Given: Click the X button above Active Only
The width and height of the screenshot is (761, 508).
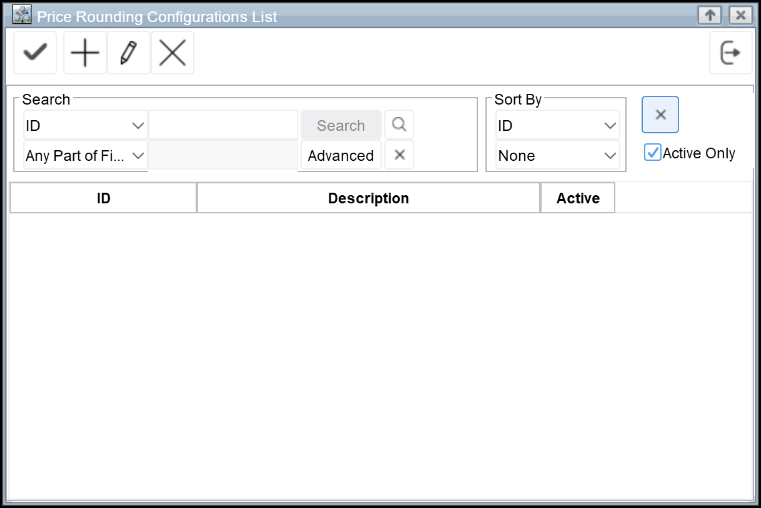Looking at the screenshot, I should 660,115.
